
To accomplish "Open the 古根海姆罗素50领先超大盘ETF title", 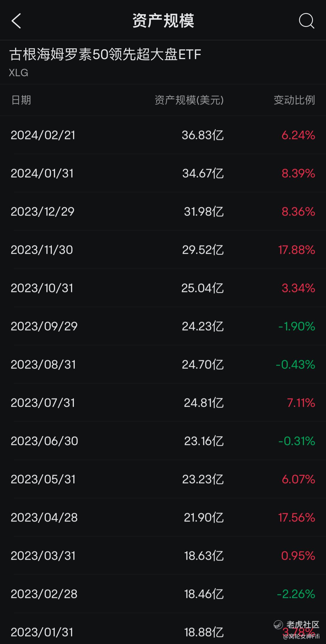I will tap(105, 54).
